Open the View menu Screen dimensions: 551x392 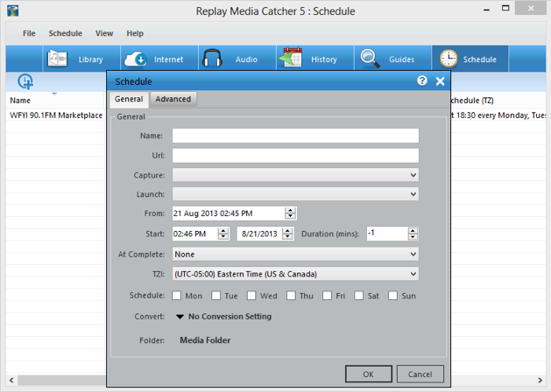pyautogui.click(x=104, y=33)
